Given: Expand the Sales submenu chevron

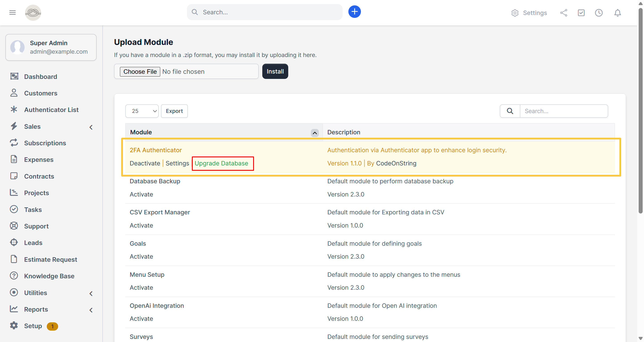Looking at the screenshot, I should pyautogui.click(x=91, y=127).
